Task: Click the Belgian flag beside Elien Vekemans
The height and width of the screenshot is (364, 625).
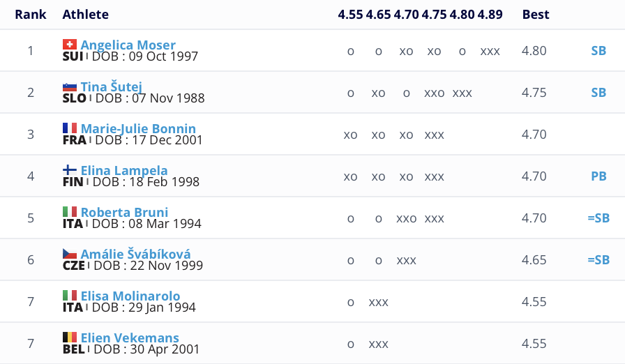Action: coord(70,338)
